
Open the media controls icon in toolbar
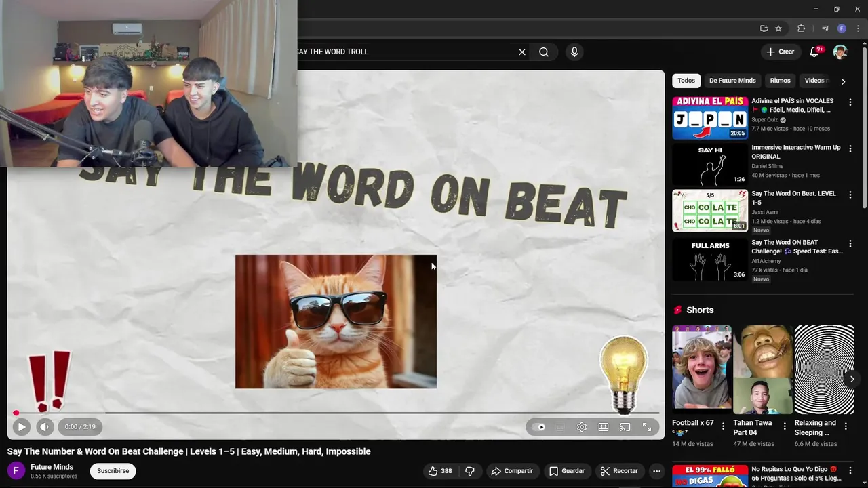point(825,28)
